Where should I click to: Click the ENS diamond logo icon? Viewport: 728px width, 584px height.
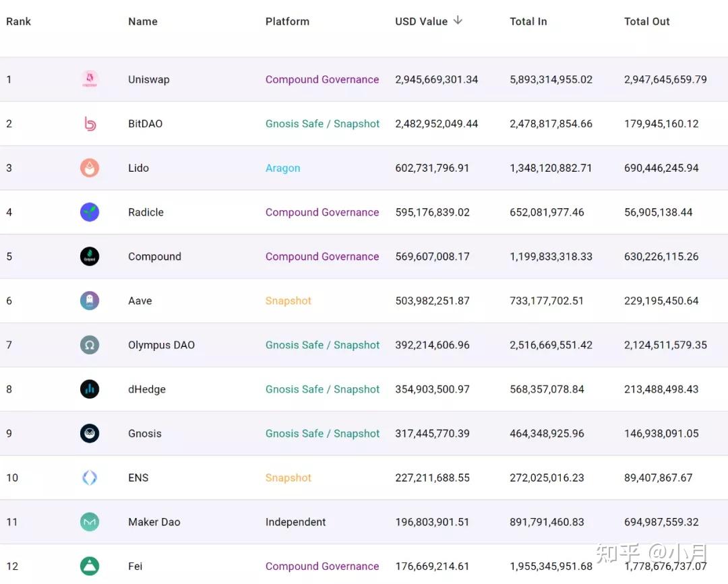pos(90,478)
